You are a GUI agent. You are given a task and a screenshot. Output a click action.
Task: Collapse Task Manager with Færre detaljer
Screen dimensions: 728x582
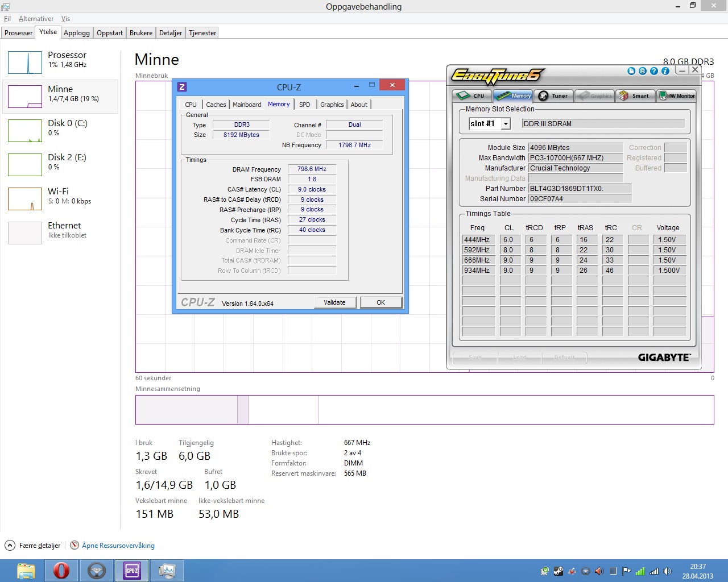point(34,545)
